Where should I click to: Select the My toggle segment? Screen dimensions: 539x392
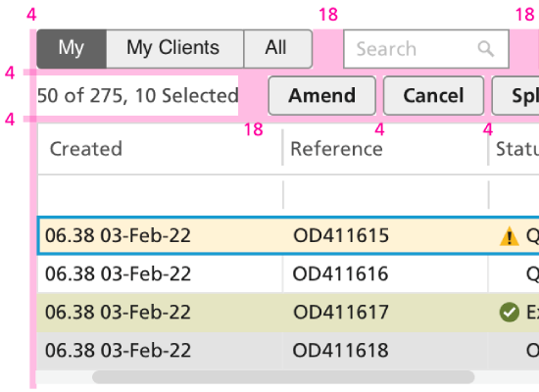click(x=72, y=49)
